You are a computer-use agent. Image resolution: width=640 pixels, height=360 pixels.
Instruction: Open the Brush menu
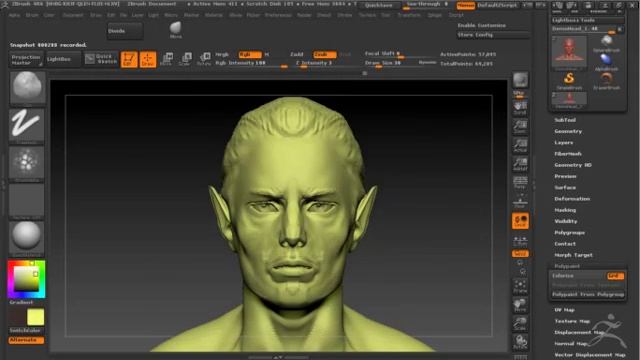(x=32, y=15)
